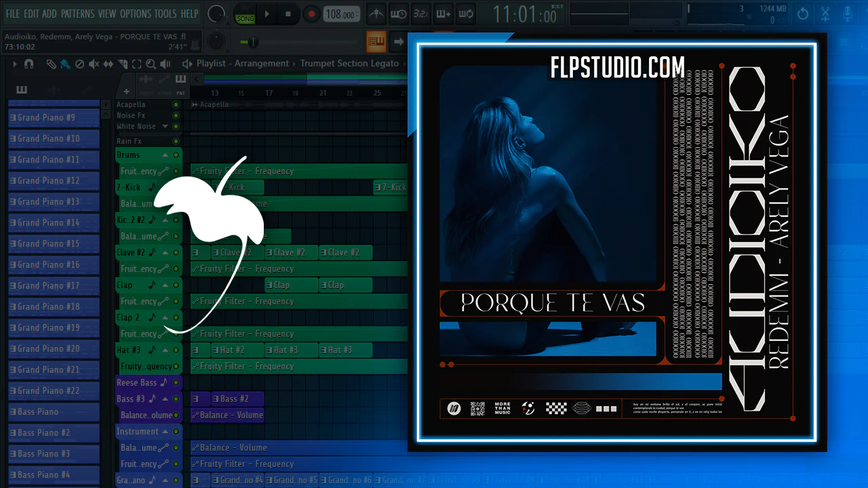The image size is (868, 488).
Task: Click the master volume knob
Action: pos(216,14)
